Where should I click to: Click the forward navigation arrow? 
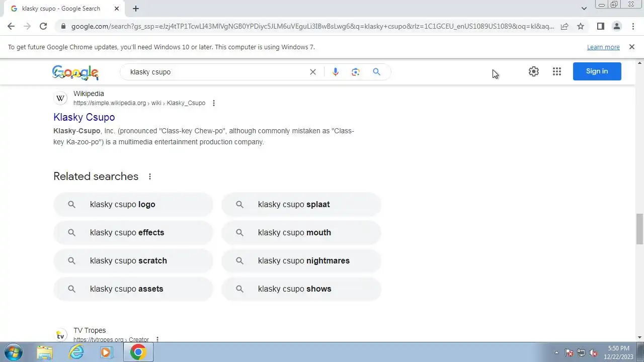27,26
